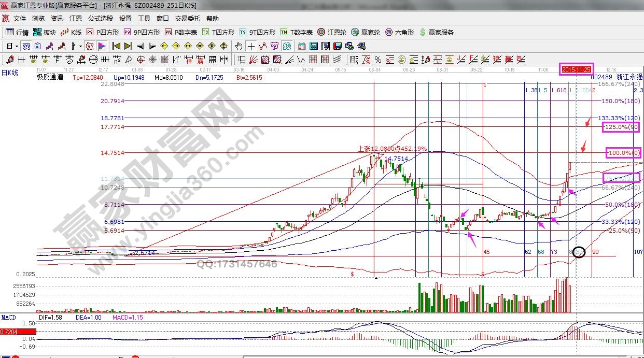Open the 公式选股 menu
The width and height of the screenshot is (644, 358).
pos(100,19)
